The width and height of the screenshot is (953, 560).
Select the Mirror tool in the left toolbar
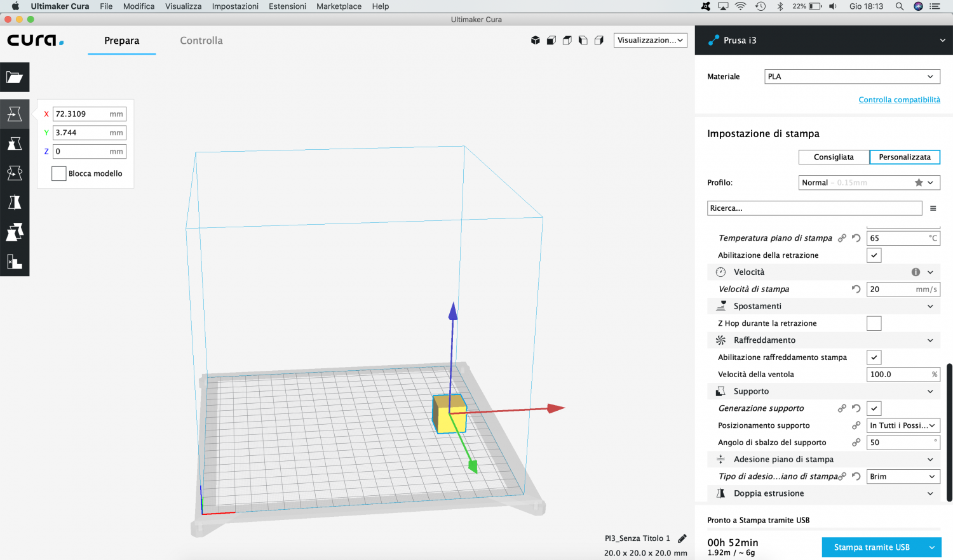tap(15, 203)
